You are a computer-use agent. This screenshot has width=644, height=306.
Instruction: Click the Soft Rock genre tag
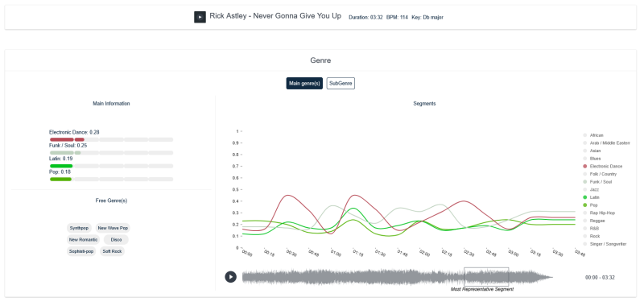pos(112,251)
